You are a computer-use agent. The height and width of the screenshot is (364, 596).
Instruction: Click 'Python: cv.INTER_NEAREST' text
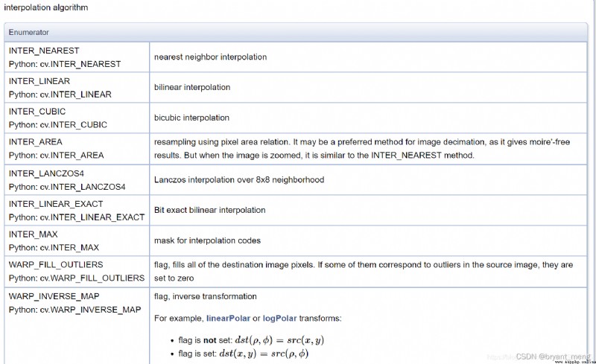(65, 64)
